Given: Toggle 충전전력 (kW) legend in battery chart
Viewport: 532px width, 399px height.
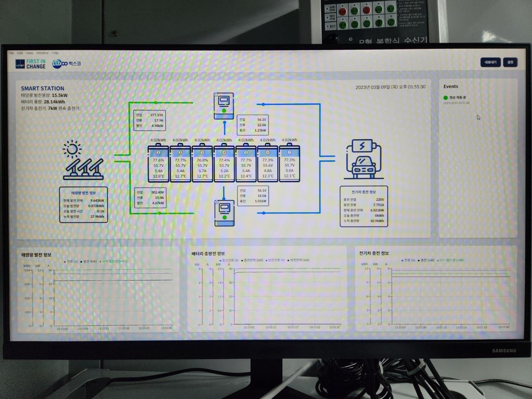Looking at the screenshot, I should [253, 260].
